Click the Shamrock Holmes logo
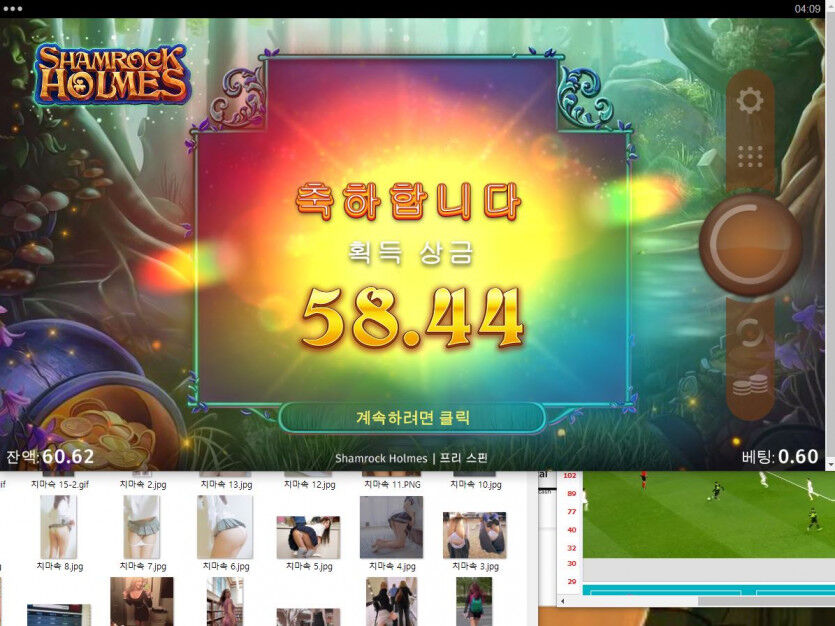Image resolution: width=835 pixels, height=626 pixels. pyautogui.click(x=112, y=74)
